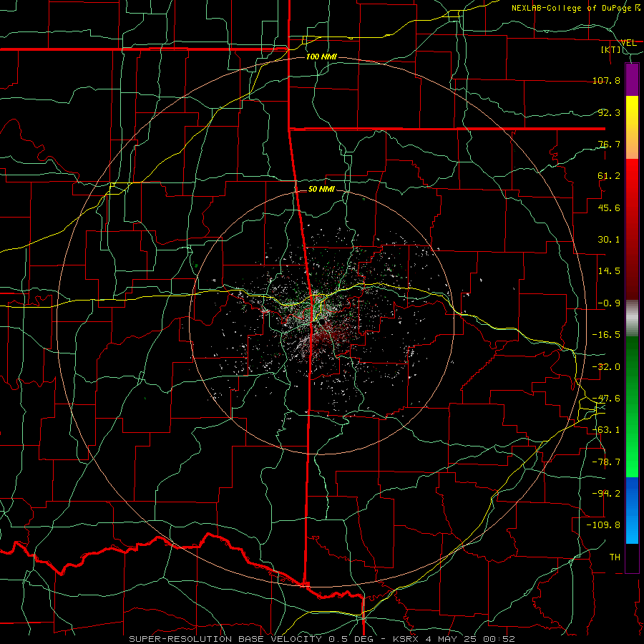Select the -32.0 legend value
This screenshot has width=644, height=644.
click(x=606, y=367)
